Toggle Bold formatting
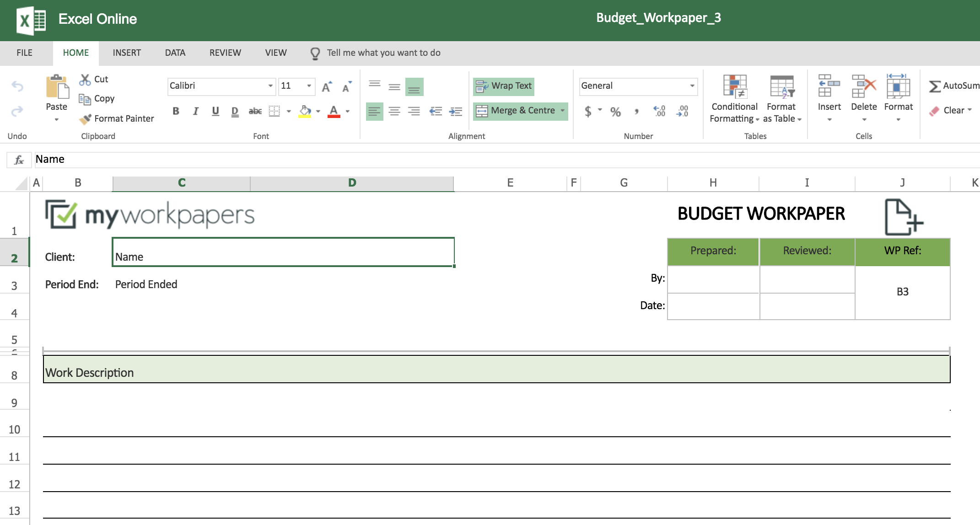This screenshot has height=525, width=980. pos(176,111)
